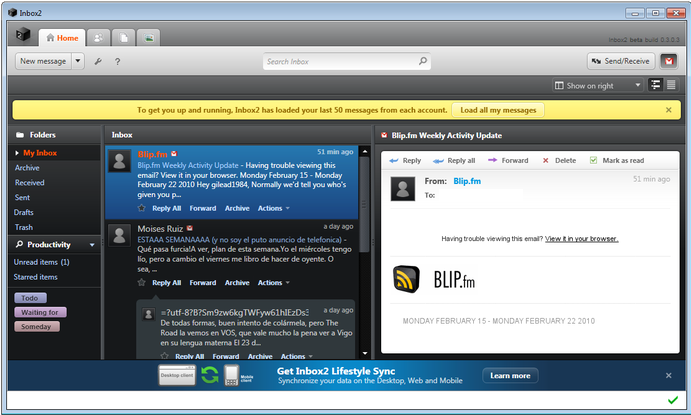This screenshot has height=415, width=691.
Task: Star the Blip.fm message
Action: [141, 208]
